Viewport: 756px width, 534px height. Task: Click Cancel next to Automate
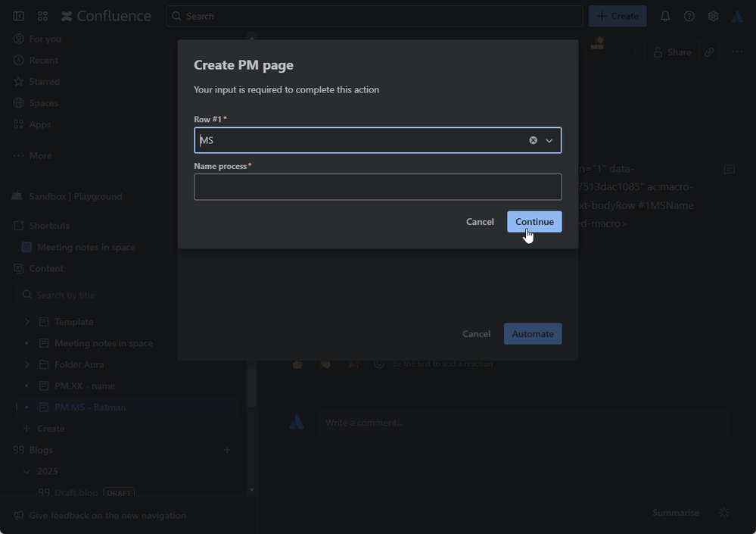476,334
